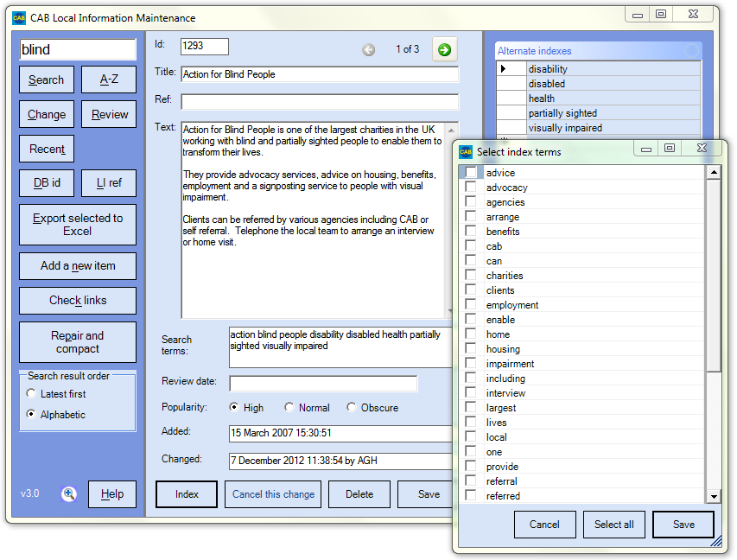Click the Title field

[x=320, y=74]
